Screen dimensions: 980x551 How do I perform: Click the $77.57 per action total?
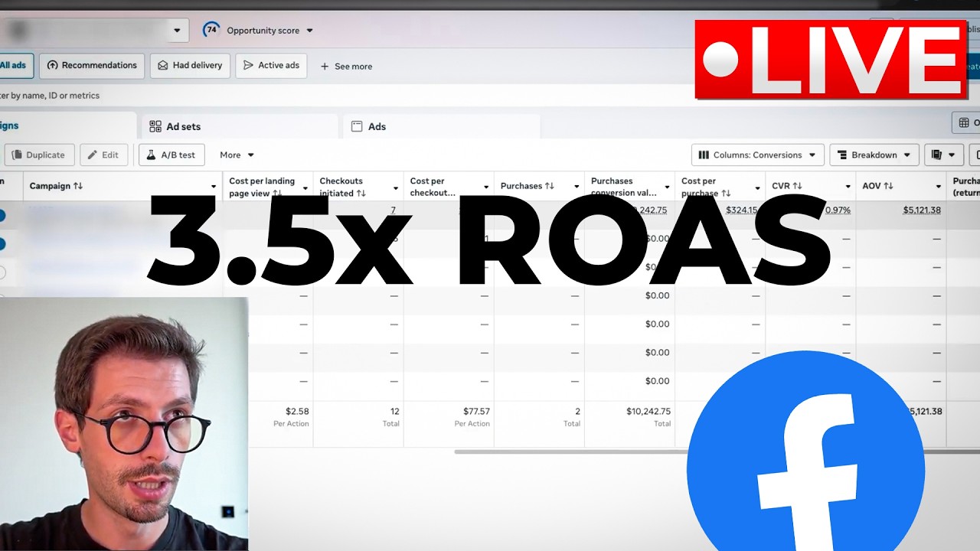(476, 412)
